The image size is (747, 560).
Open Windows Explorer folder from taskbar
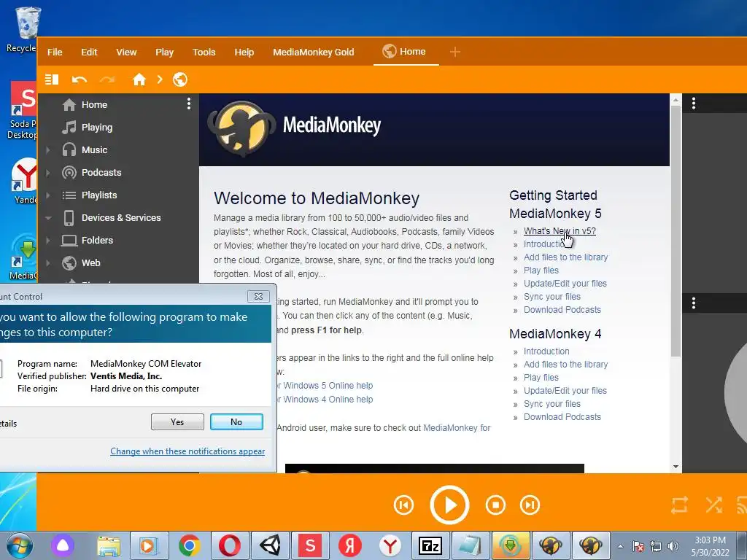point(109,545)
